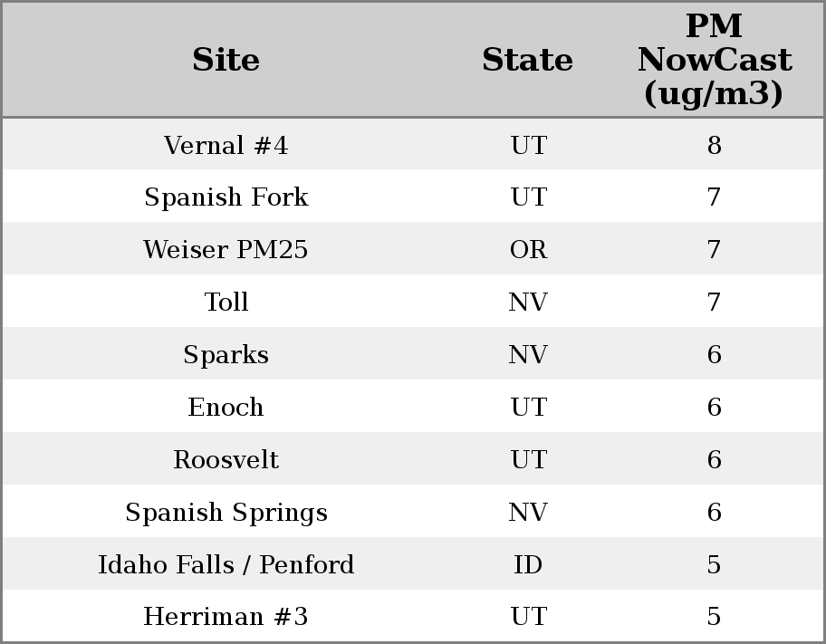Image resolution: width=826 pixels, height=644 pixels.
Task: Select the Vernal #4 site cell
Action: tap(226, 146)
